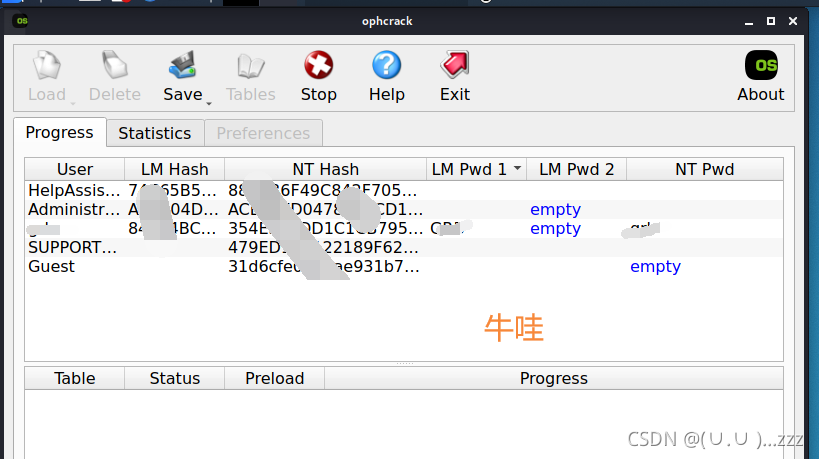The image size is (819, 459).
Task: Switch to the Statistics tab
Action: point(155,133)
